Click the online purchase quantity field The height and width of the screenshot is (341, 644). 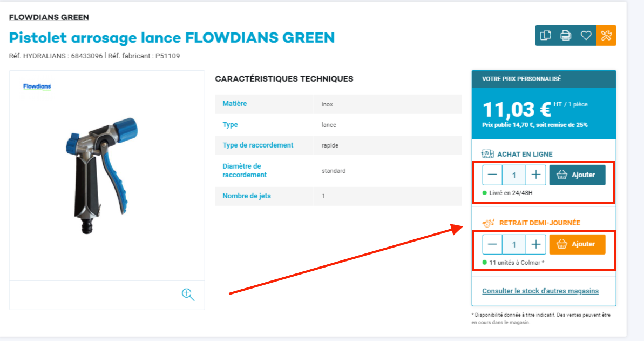pos(514,175)
